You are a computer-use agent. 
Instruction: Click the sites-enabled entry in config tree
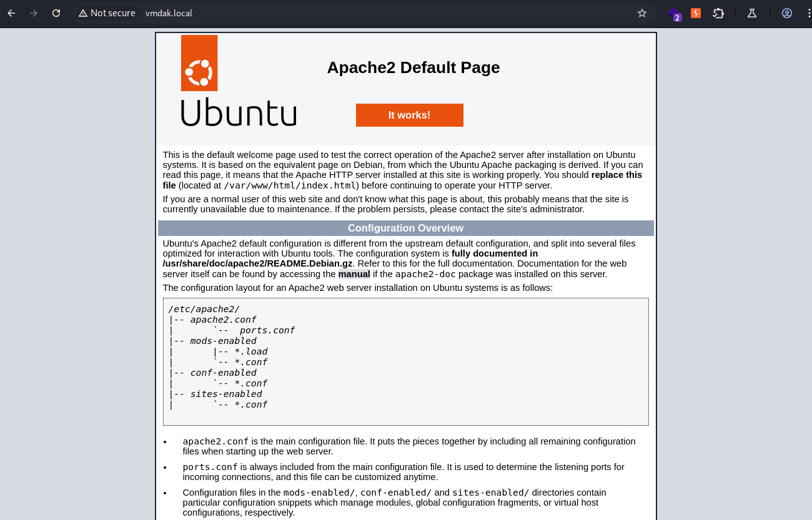click(x=226, y=394)
